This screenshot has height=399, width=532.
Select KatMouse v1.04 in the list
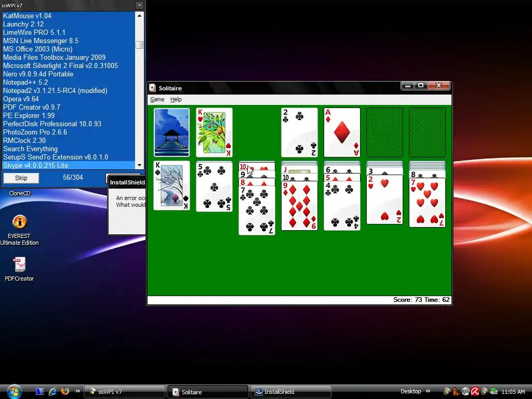coord(68,16)
